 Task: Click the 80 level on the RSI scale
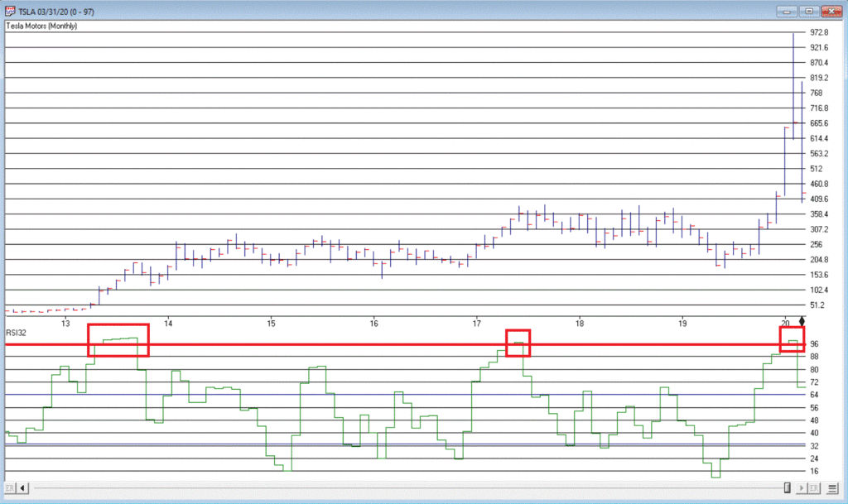pyautogui.click(x=814, y=369)
